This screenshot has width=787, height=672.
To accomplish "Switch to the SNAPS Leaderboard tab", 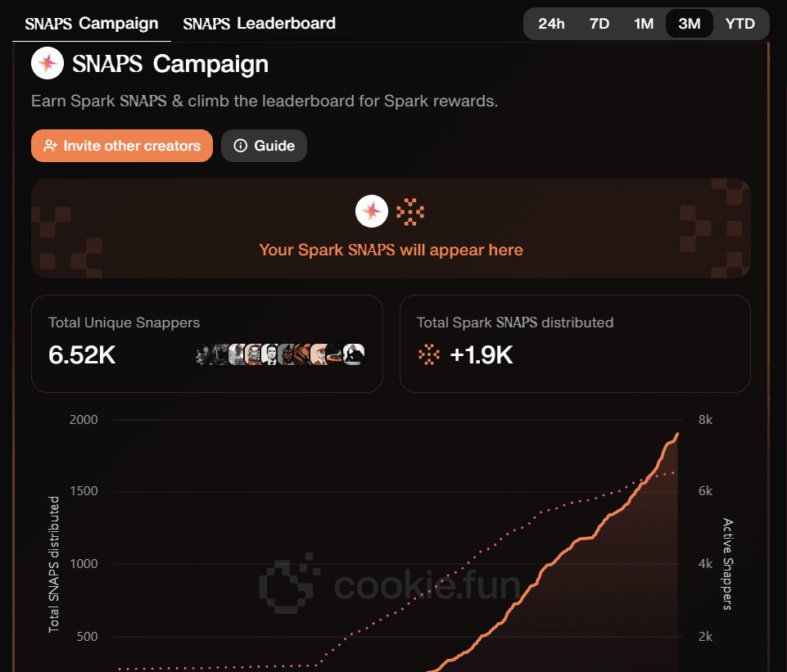I will (x=259, y=23).
